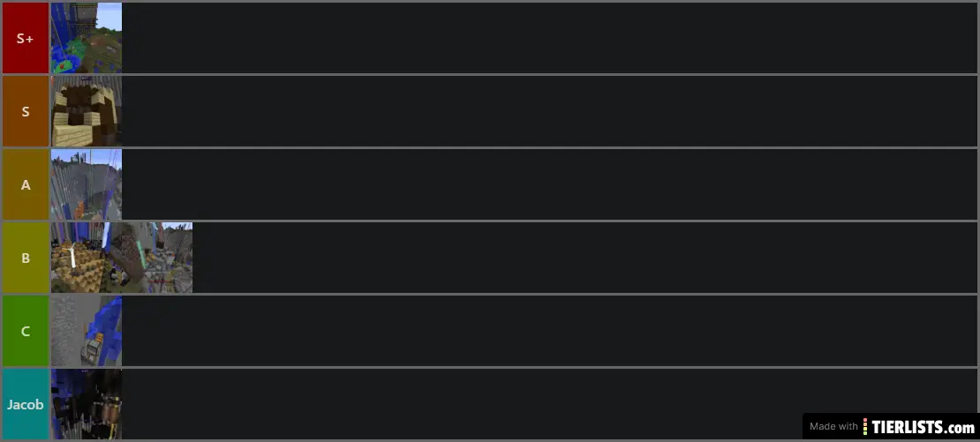This screenshot has width=980, height=442.
Task: Select the first image in B tier
Action: (87, 258)
